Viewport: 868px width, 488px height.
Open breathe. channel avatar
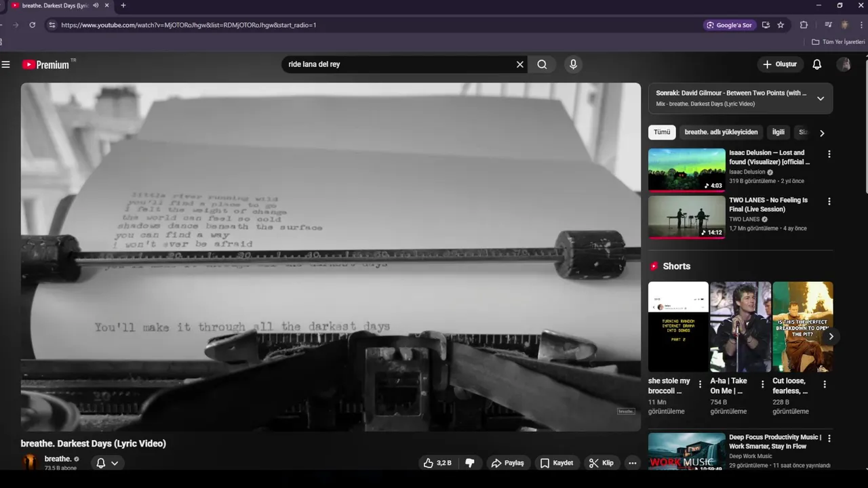coord(30,462)
